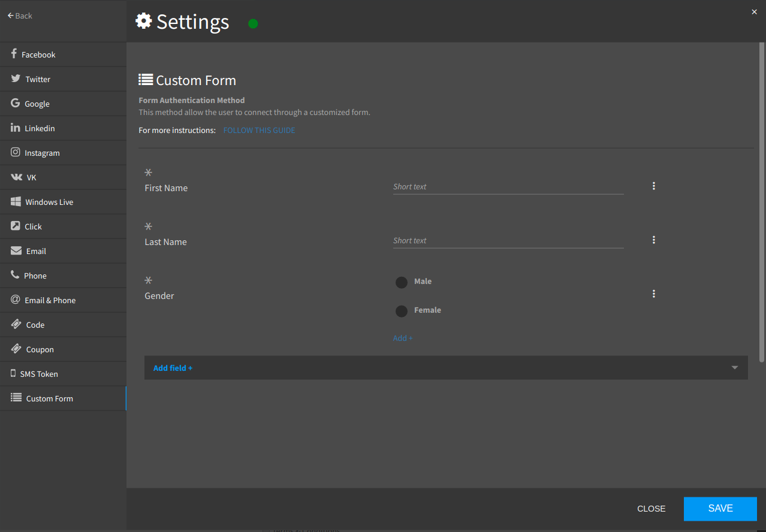
Task: Switch to the Google tab
Action: coord(63,104)
